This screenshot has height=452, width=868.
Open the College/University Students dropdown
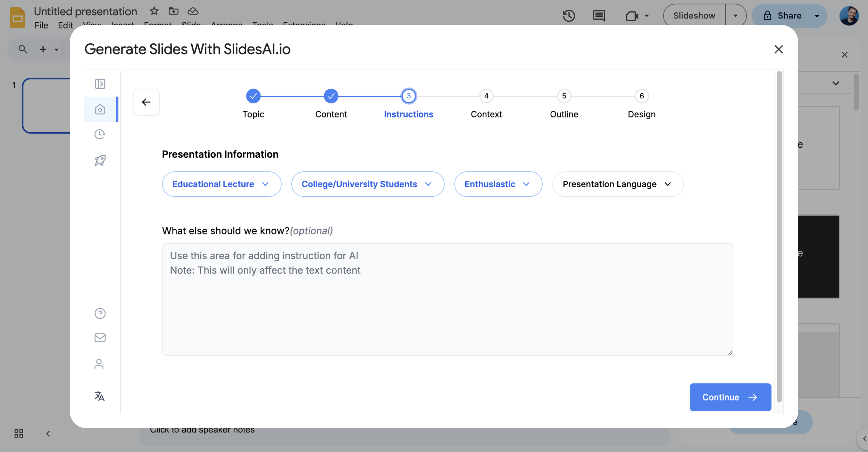(367, 184)
